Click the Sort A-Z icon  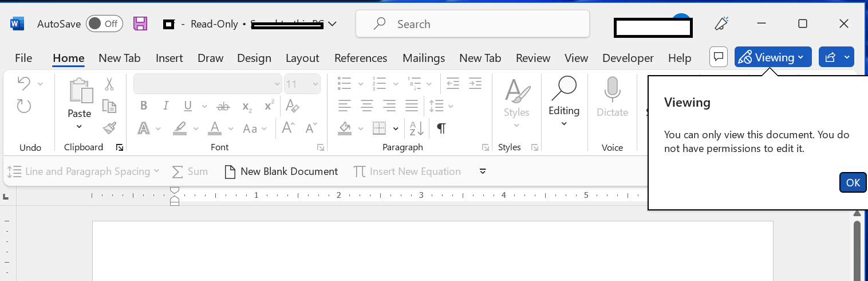(416, 128)
